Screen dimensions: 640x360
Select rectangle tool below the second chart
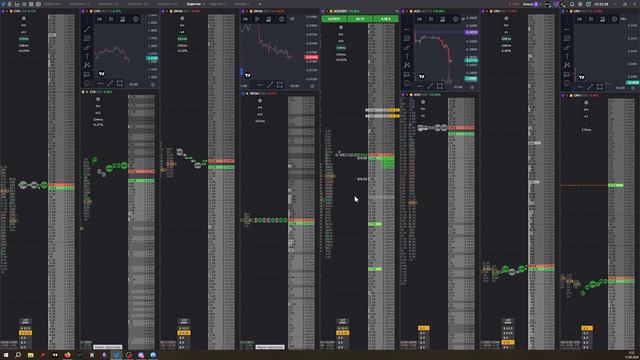280,85
